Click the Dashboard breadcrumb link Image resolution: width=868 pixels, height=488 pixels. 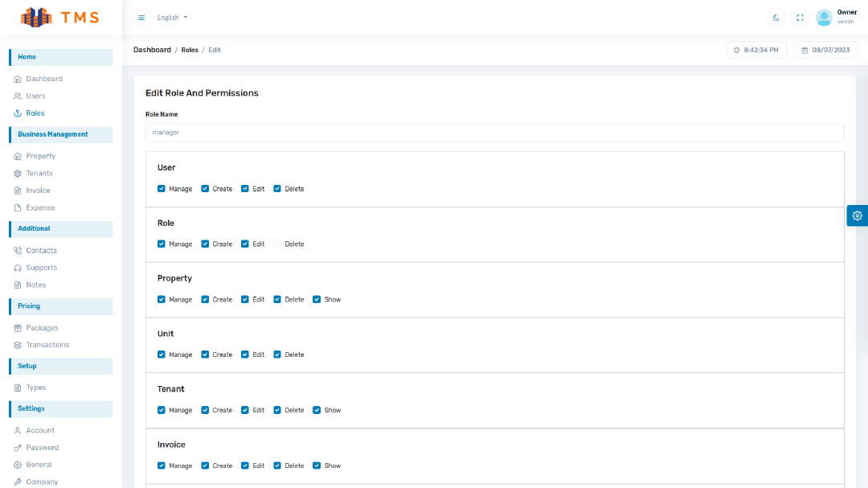coord(152,50)
